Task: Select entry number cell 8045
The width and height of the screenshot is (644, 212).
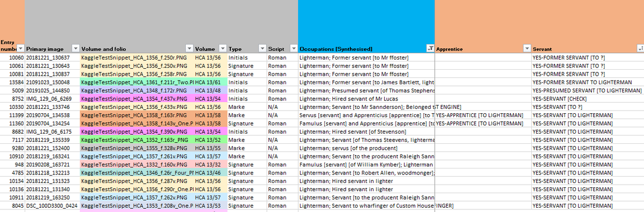Action: click(x=12, y=206)
